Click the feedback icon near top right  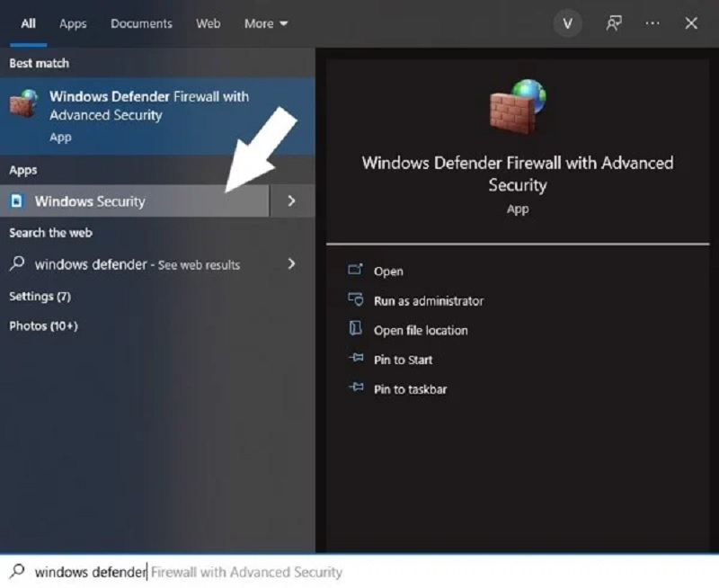[x=610, y=22]
